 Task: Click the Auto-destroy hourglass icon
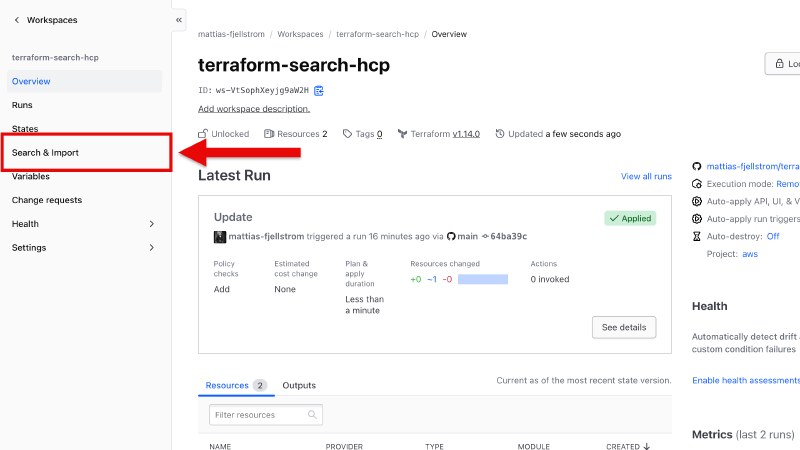(x=697, y=236)
